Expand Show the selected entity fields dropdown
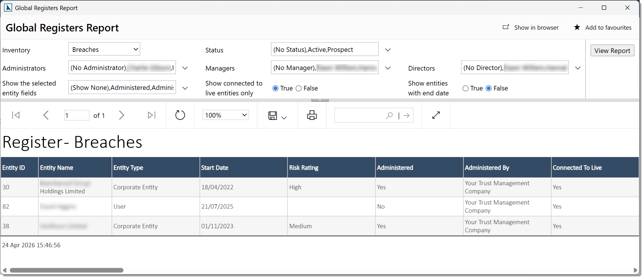 pos(185,88)
